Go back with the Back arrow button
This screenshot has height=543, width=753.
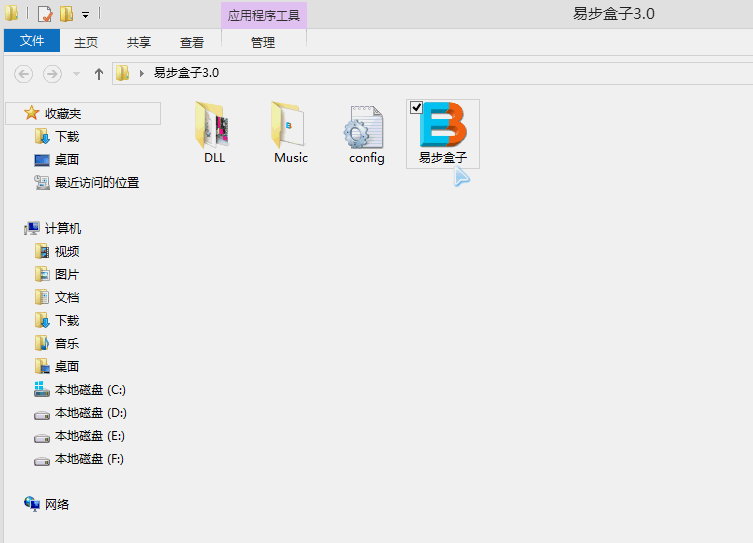[x=24, y=74]
